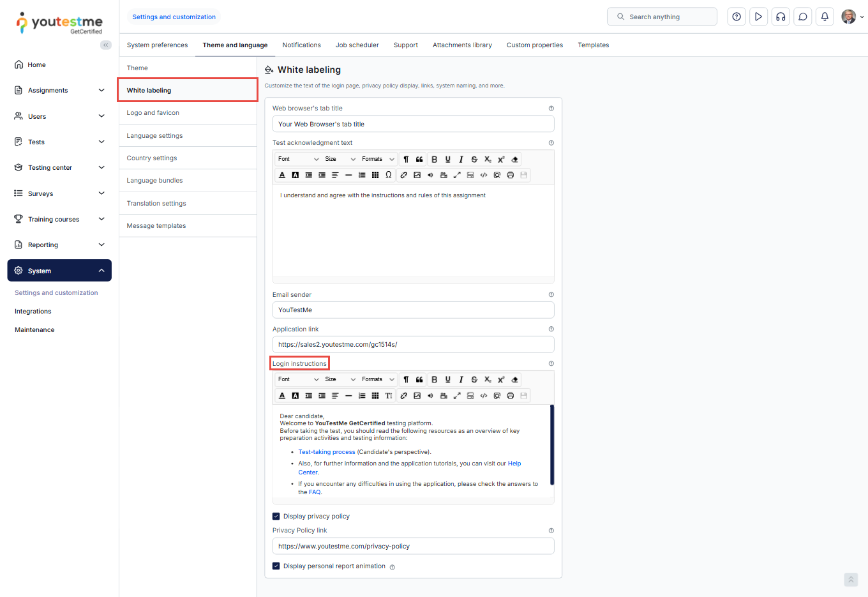Insert image in Login instructions editor
868x597 pixels.
[417, 396]
